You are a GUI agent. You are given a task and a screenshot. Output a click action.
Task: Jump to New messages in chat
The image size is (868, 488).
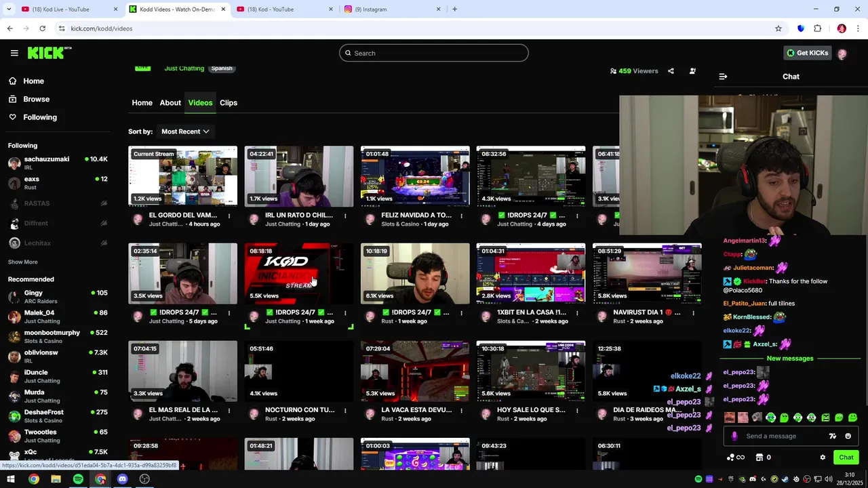(790, 359)
